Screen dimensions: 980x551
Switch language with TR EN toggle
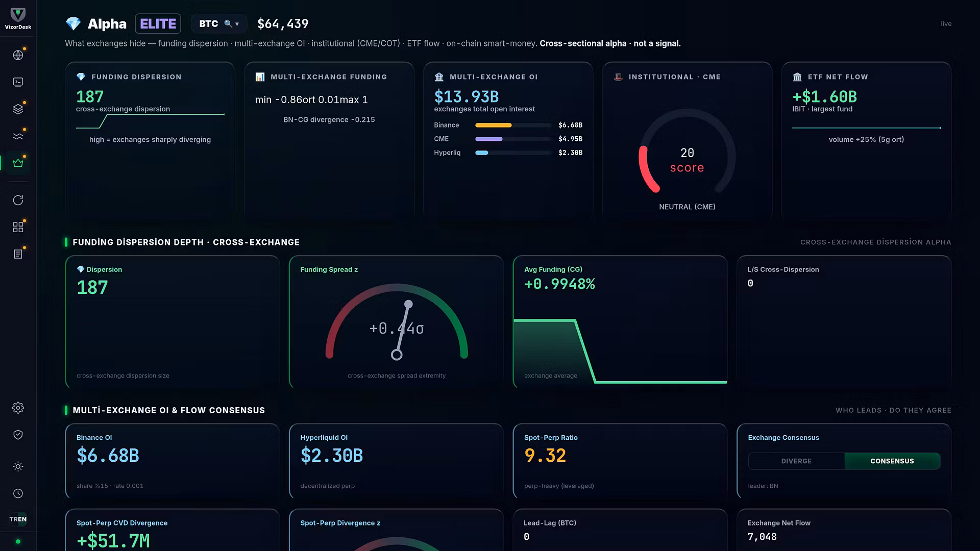click(x=18, y=519)
